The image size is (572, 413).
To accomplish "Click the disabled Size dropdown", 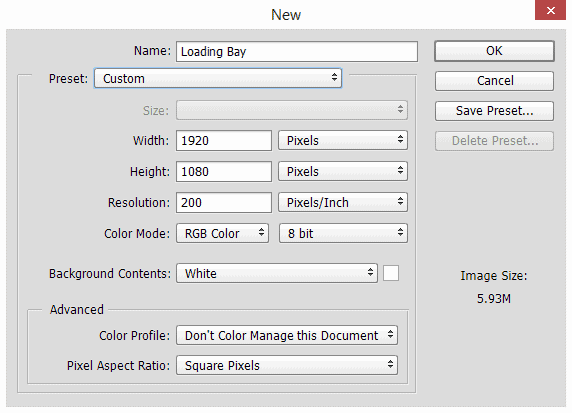I will tap(292, 110).
